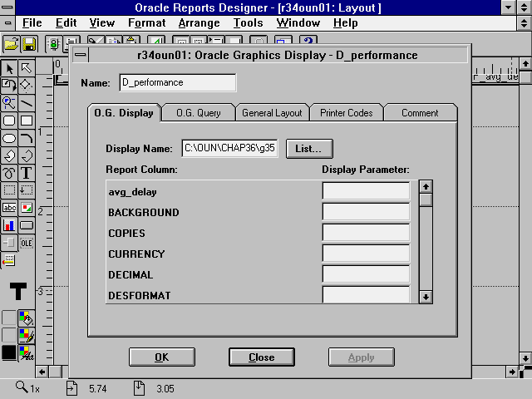The image size is (532, 399).
Task: Select the Line drawing tool
Action: [27, 102]
